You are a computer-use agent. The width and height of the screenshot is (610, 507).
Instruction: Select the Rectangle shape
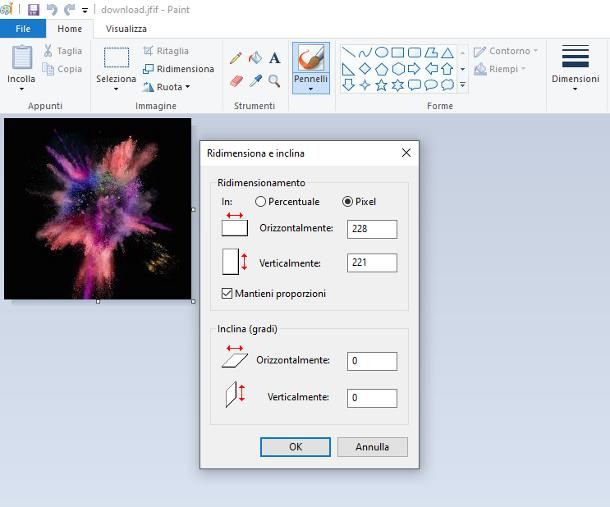coord(398,52)
